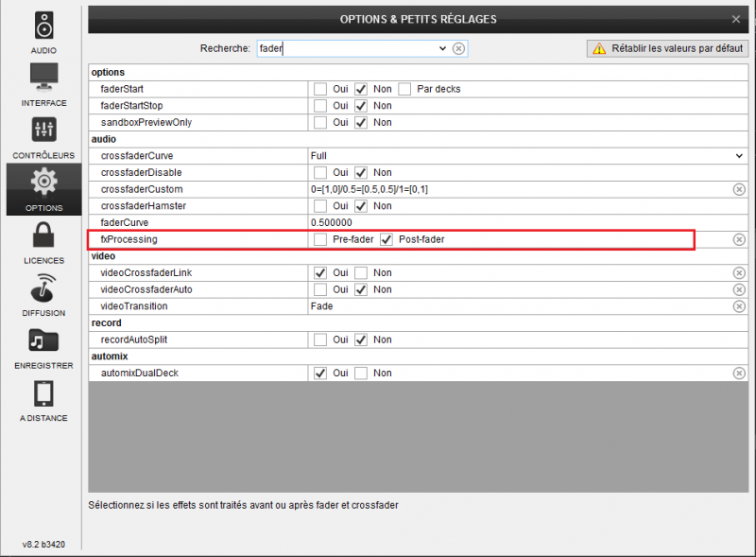Viewport: 756px width, 557px height.
Task: Reset crossfaderCustom value with its X icon
Action: point(739,189)
